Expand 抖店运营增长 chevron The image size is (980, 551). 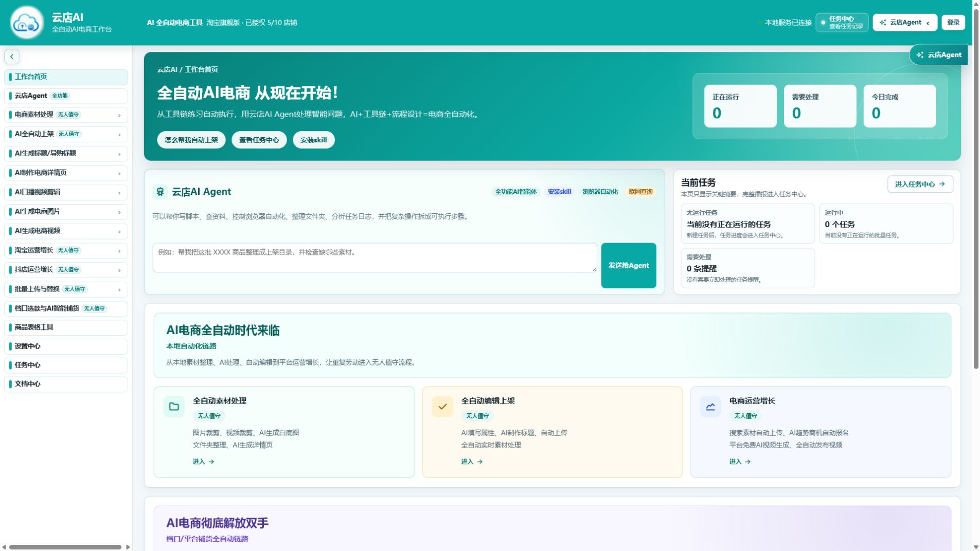click(x=119, y=270)
